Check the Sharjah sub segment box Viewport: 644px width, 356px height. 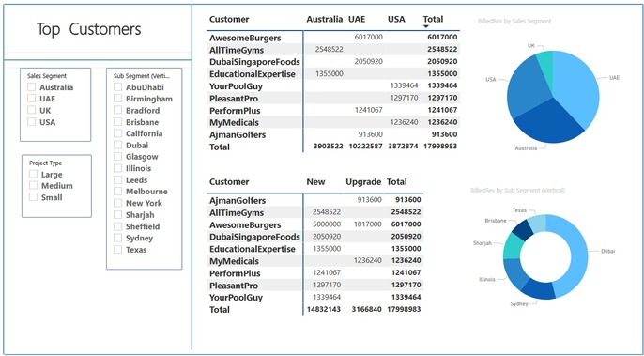coord(118,214)
